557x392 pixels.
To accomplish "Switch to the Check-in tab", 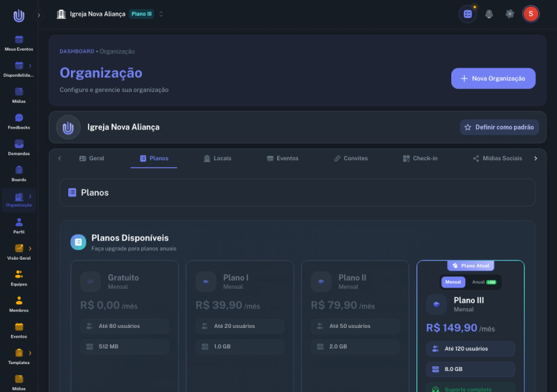I will [x=420, y=159].
